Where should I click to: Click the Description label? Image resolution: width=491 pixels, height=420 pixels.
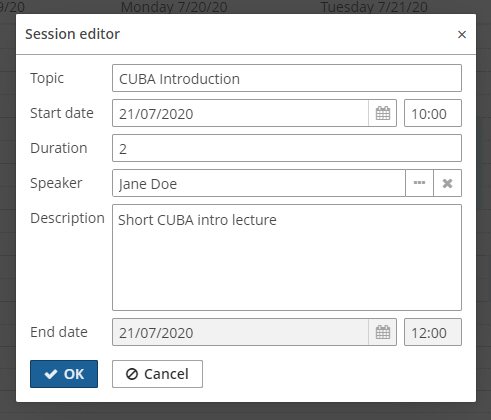coord(67,218)
